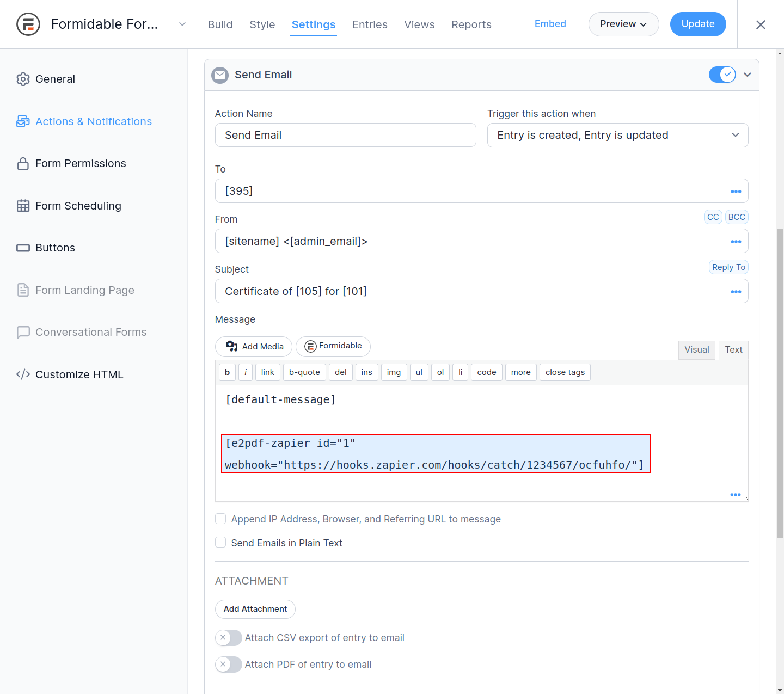This screenshot has width=784, height=695.
Task: Enable Attach PDF of entry toggle
Action: [229, 665]
